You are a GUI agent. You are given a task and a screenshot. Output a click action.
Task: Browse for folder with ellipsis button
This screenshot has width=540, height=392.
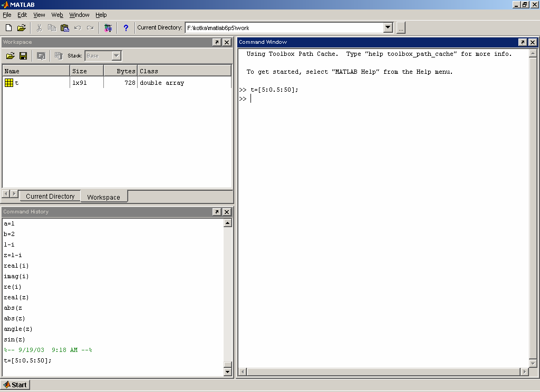(401, 28)
